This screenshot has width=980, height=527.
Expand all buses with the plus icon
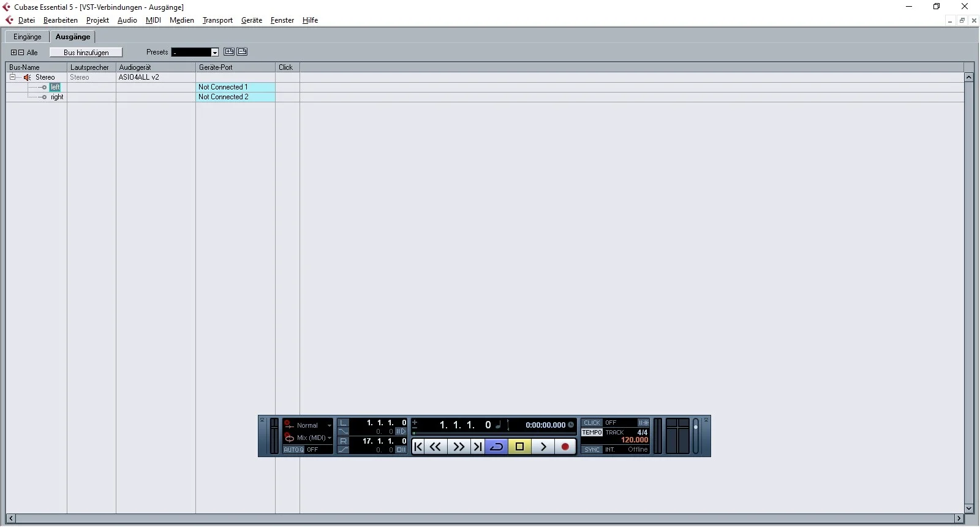pos(14,53)
